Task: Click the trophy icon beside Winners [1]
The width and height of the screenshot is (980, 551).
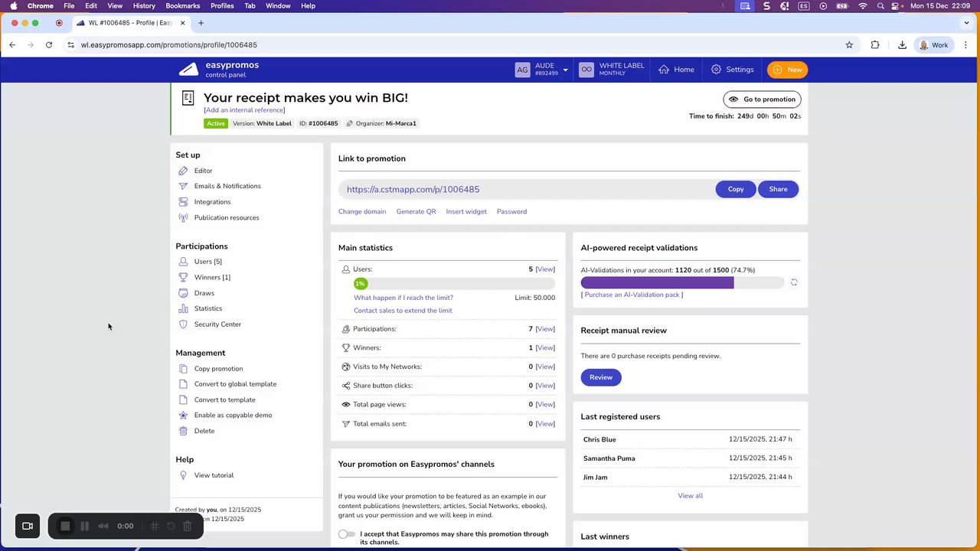Action: (x=183, y=277)
